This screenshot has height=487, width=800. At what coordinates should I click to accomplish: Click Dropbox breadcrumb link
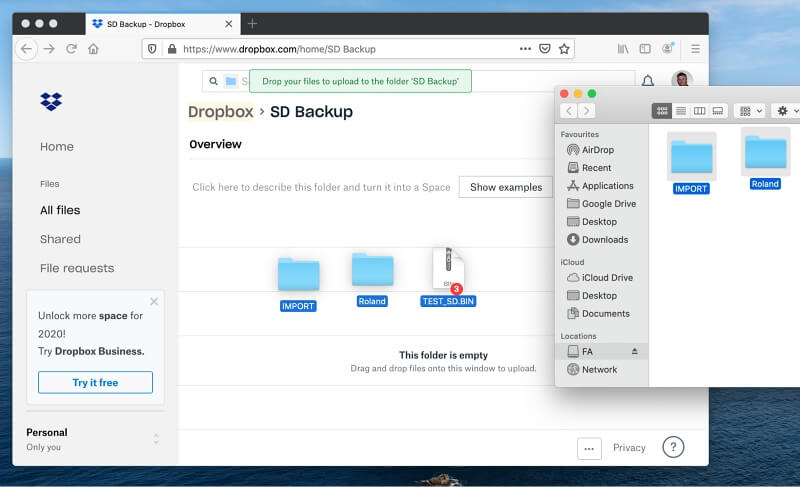[220, 112]
